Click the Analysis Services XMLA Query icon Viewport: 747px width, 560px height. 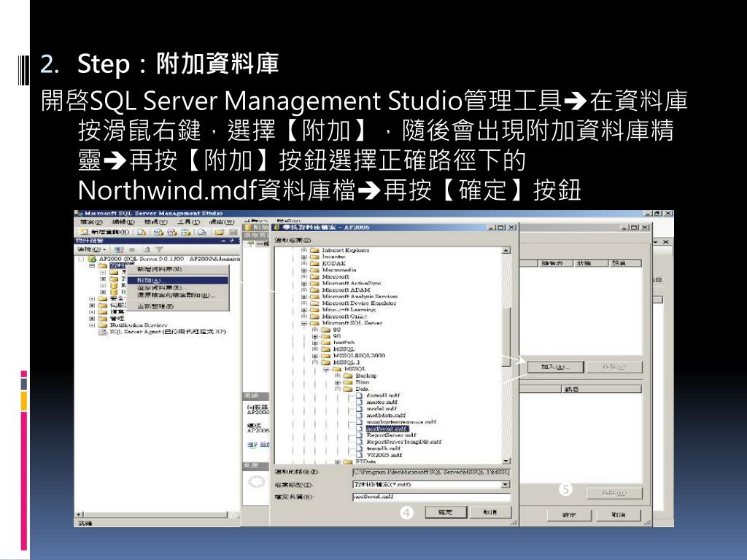pyautogui.click(x=186, y=232)
